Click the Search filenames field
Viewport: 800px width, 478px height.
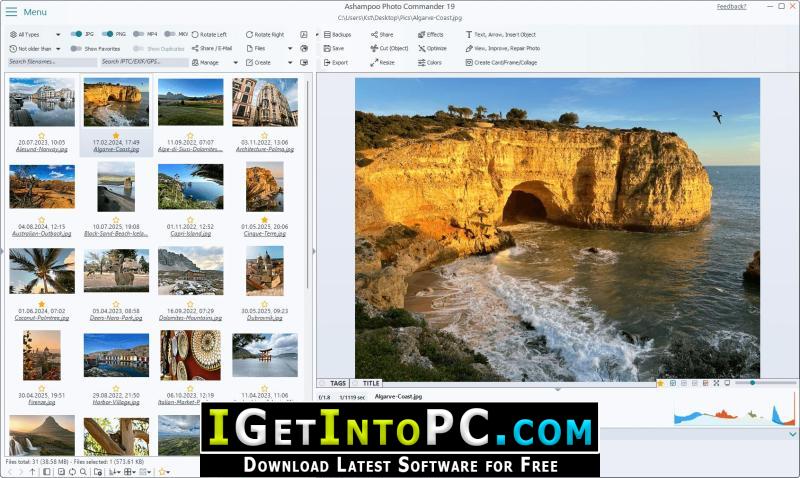point(52,62)
